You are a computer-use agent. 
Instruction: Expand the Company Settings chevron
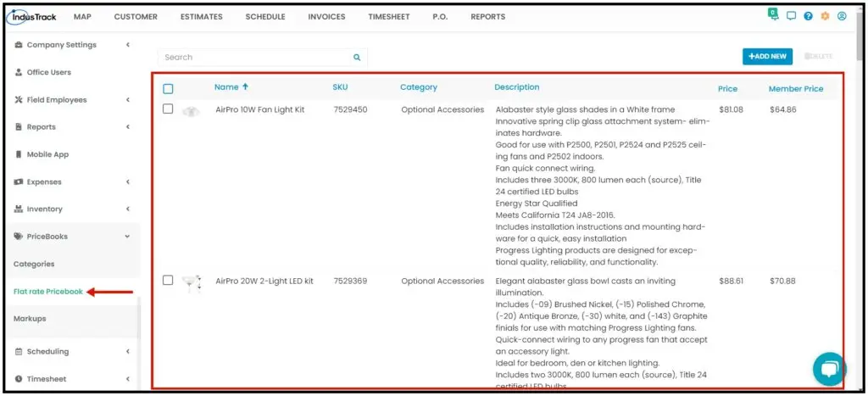128,45
